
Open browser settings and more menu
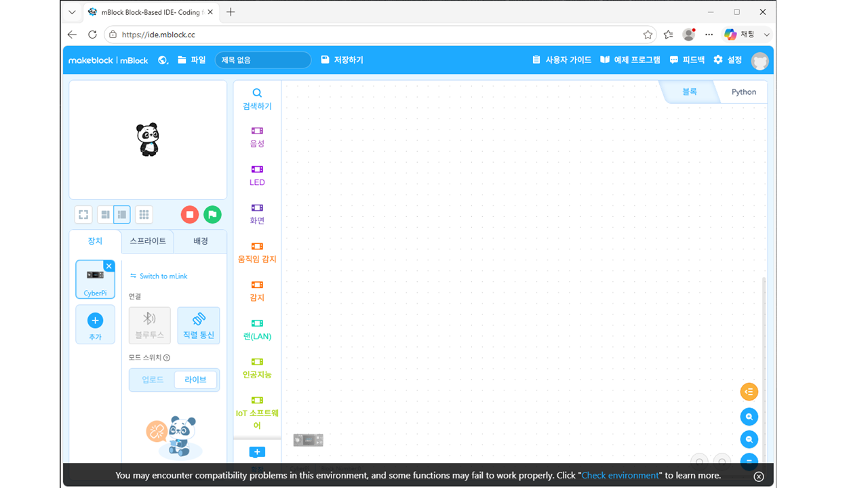[709, 35]
